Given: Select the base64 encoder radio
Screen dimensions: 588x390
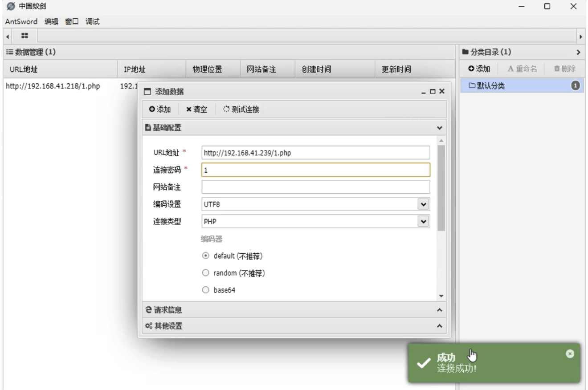Looking at the screenshot, I should click(205, 290).
